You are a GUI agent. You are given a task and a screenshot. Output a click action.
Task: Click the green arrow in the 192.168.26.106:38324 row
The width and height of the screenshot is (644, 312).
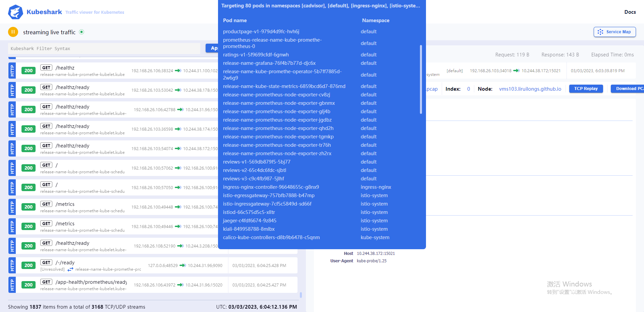coord(178,71)
